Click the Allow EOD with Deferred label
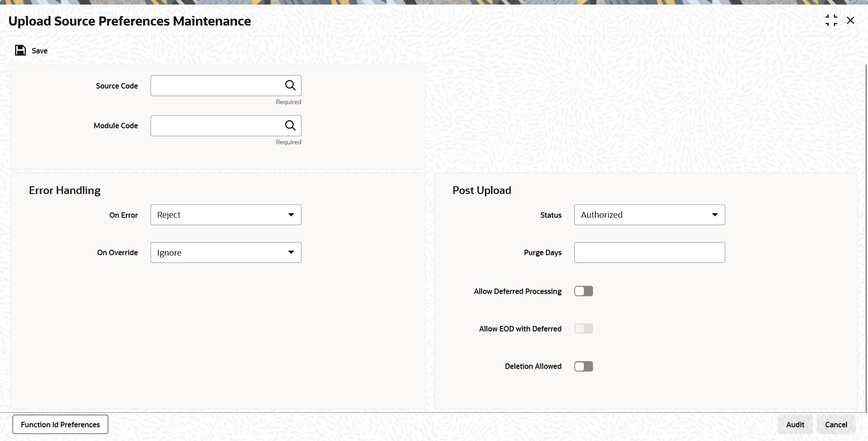The width and height of the screenshot is (868, 441). click(x=520, y=329)
